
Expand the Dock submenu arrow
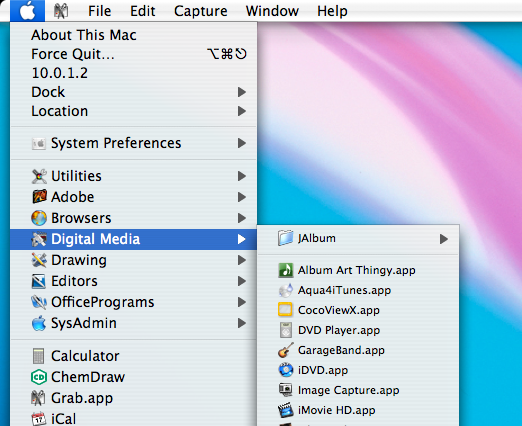coord(242,92)
